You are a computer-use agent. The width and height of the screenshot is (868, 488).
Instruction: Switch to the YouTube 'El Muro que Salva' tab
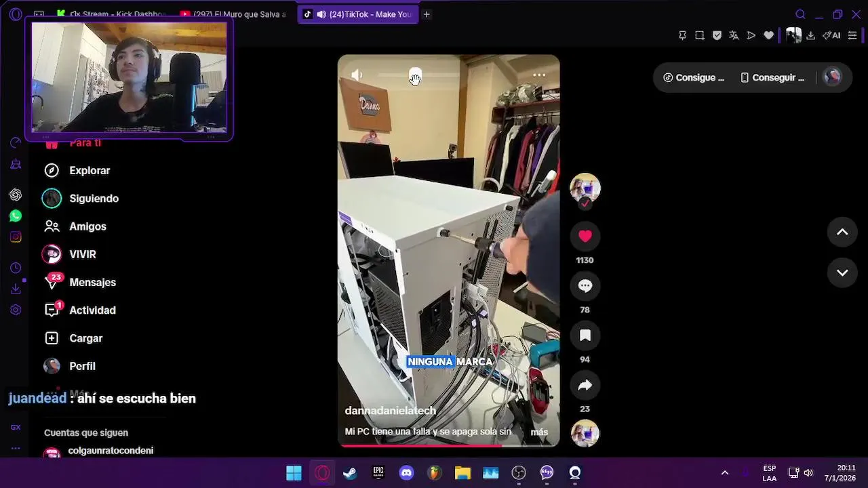pos(234,14)
